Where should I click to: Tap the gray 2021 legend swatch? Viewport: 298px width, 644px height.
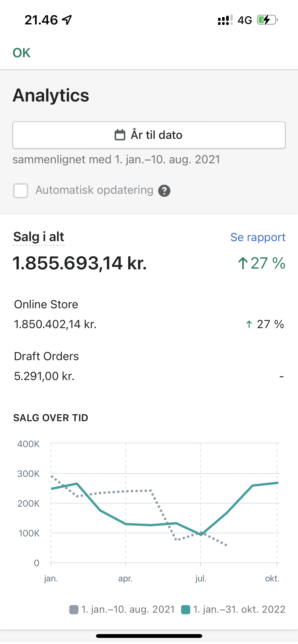[x=74, y=610]
